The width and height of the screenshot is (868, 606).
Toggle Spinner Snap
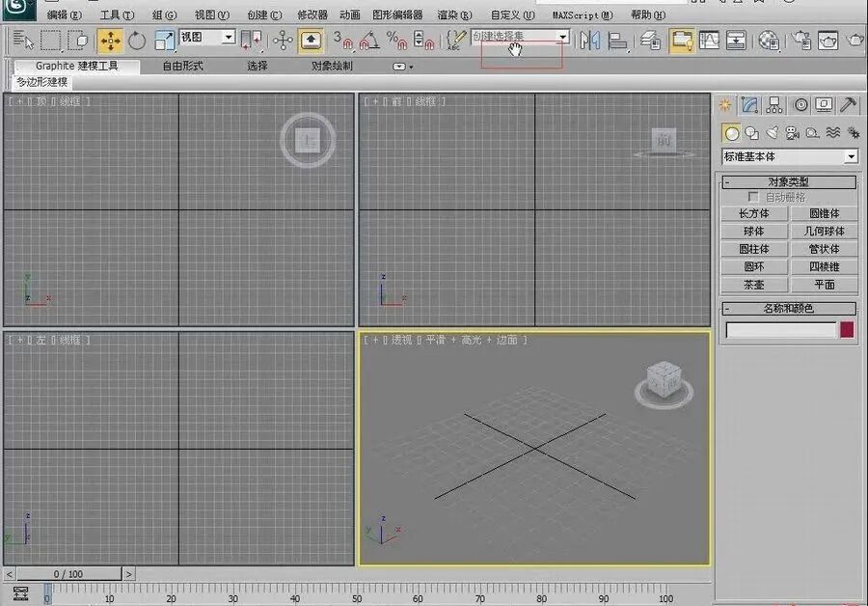point(423,41)
